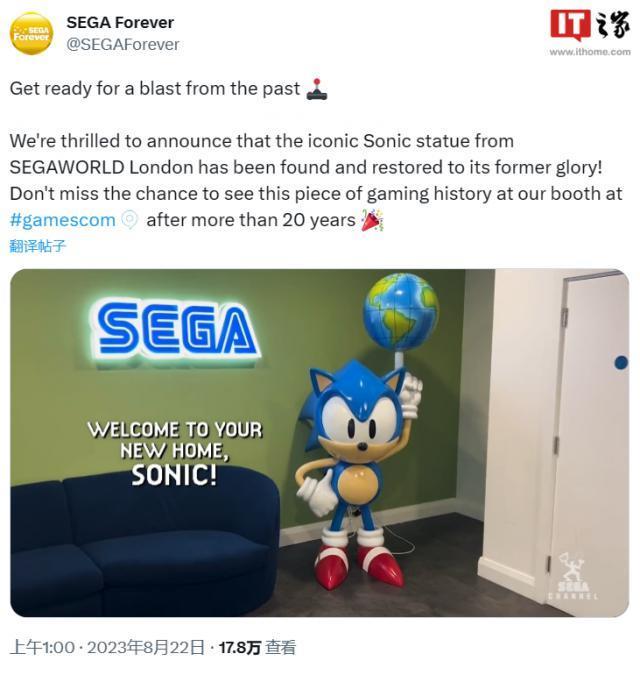Click the SEGA Channel watermark in the photo
Viewport: 640px width, 675px height.
574,578
